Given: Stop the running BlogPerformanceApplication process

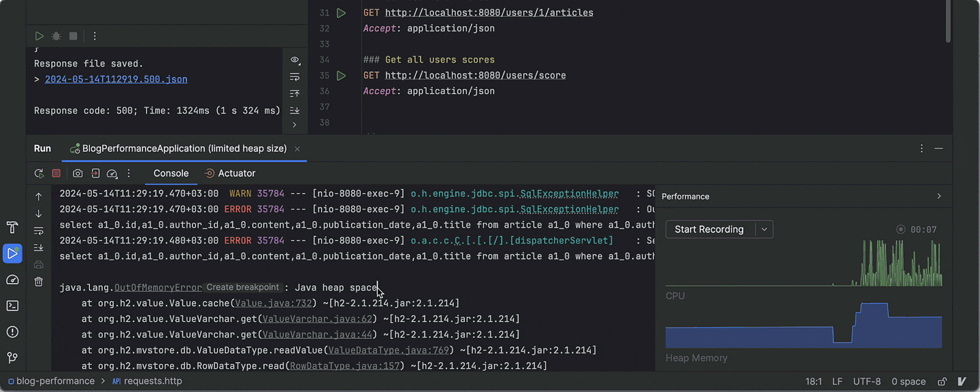Looking at the screenshot, I should click(x=56, y=173).
